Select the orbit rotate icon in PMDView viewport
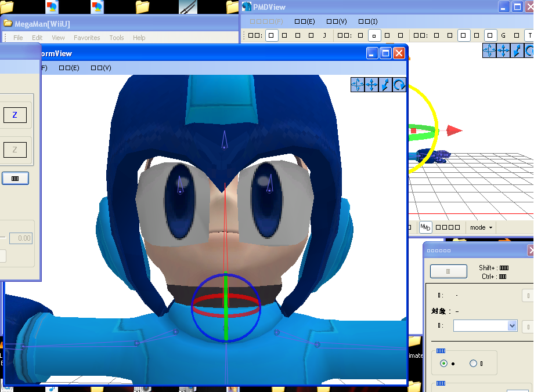 coord(489,50)
